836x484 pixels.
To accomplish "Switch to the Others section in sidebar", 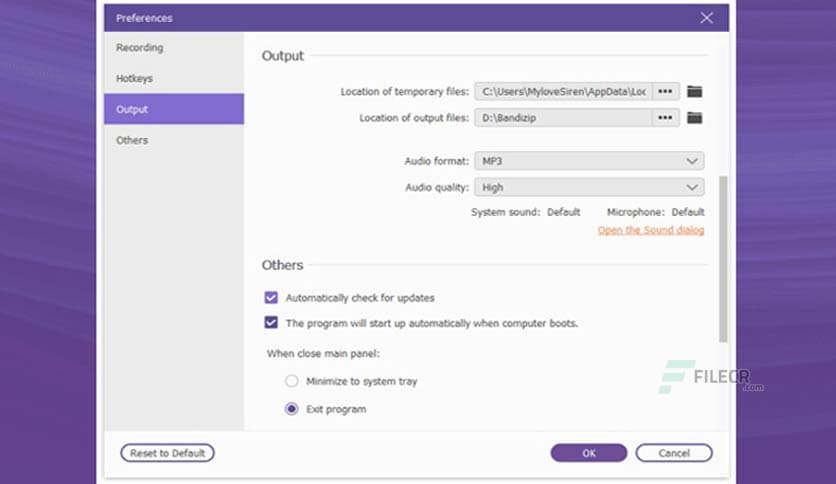I will pyautogui.click(x=174, y=140).
